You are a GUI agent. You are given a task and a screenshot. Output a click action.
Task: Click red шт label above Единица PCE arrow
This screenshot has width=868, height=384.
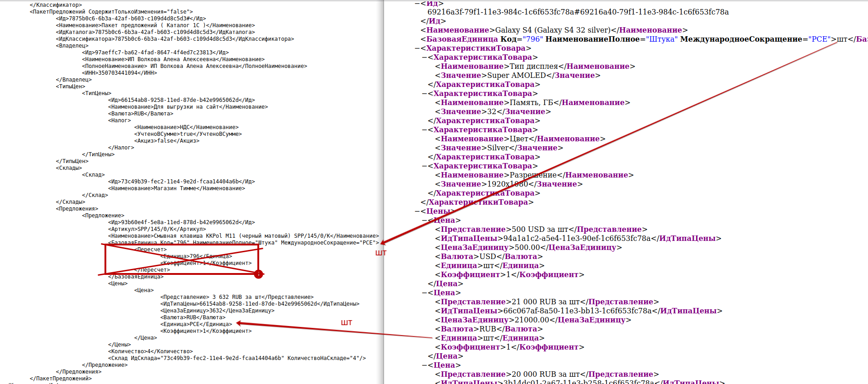tap(346, 322)
